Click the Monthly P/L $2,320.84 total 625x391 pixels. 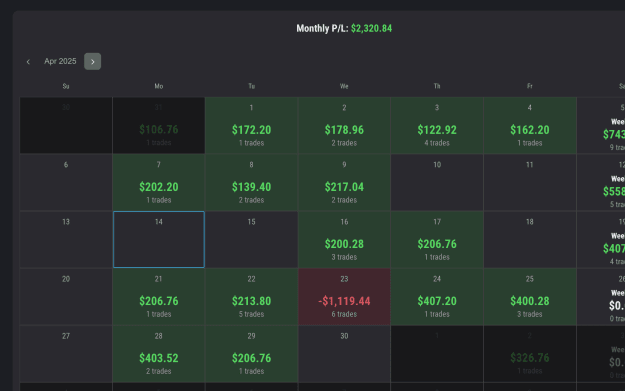(344, 28)
